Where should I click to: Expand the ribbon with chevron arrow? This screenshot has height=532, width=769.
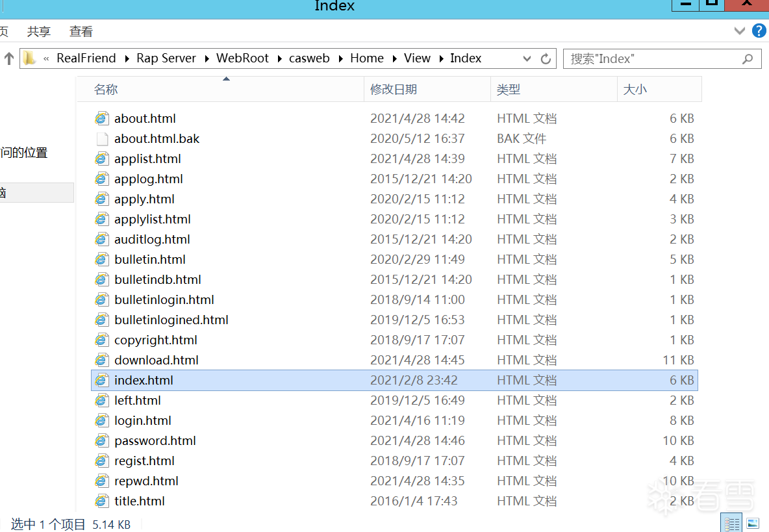(x=739, y=31)
